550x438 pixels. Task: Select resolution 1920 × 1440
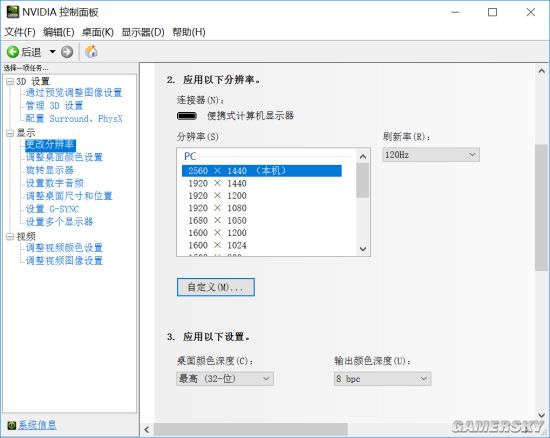pyautogui.click(x=217, y=183)
